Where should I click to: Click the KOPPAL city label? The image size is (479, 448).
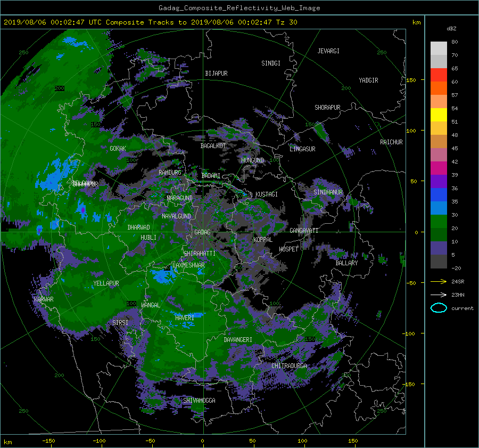(263, 240)
